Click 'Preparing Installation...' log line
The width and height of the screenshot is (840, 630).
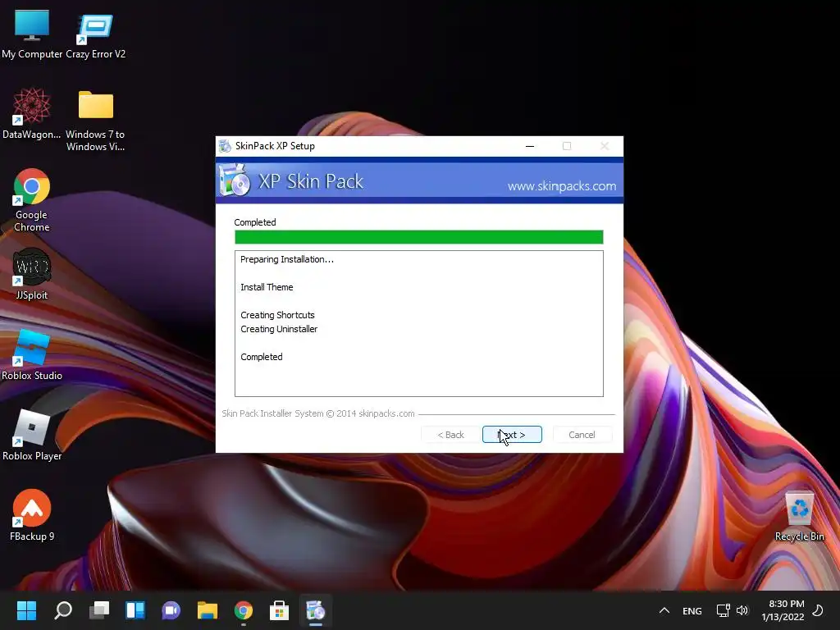(x=287, y=259)
